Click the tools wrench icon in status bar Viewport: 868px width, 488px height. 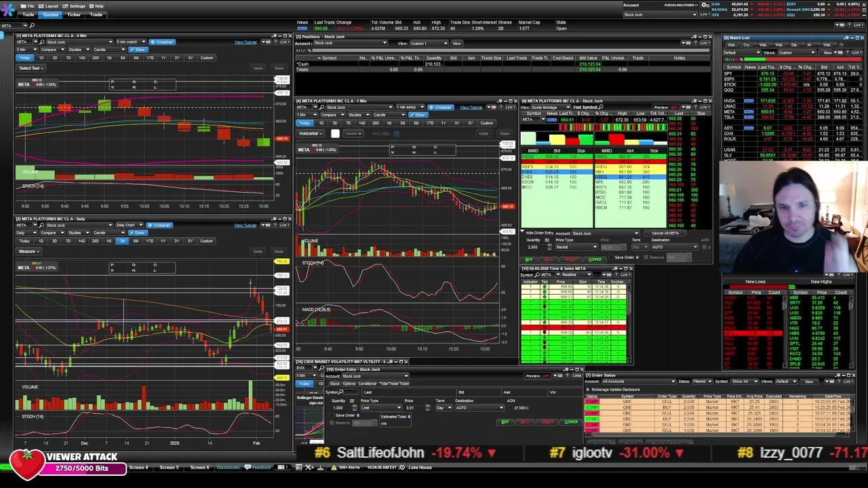(310, 467)
